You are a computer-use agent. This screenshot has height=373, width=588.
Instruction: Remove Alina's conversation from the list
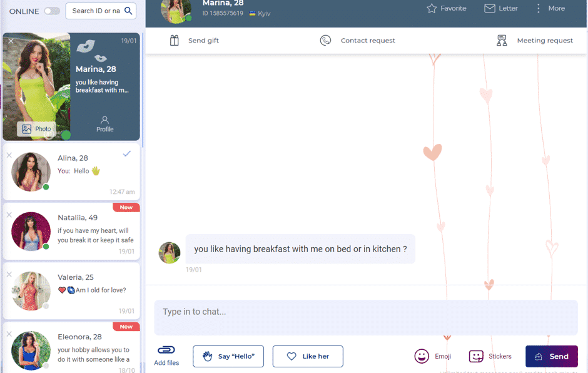click(9, 155)
